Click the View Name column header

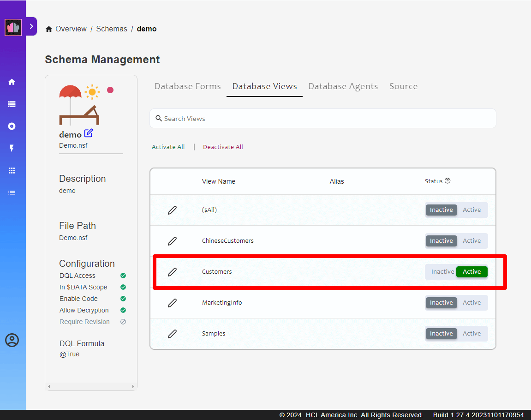pyautogui.click(x=218, y=181)
